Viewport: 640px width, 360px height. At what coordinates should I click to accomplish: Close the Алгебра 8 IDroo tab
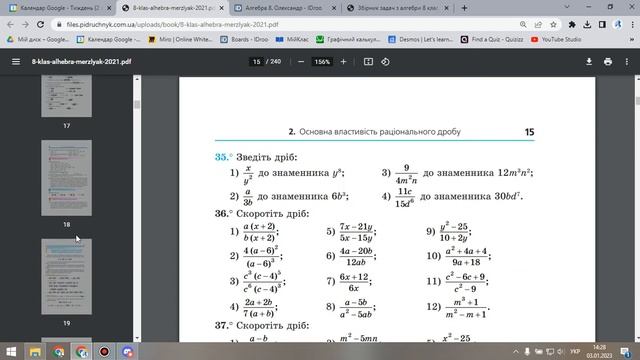(x=334, y=8)
